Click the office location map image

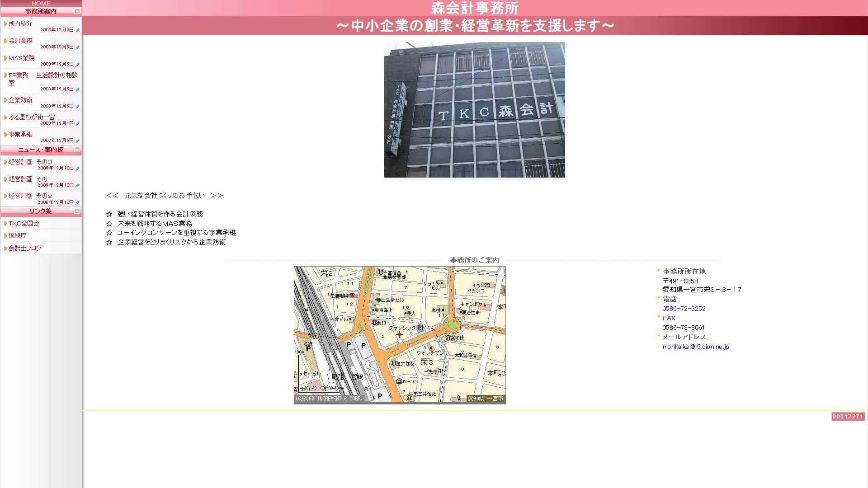(x=400, y=335)
